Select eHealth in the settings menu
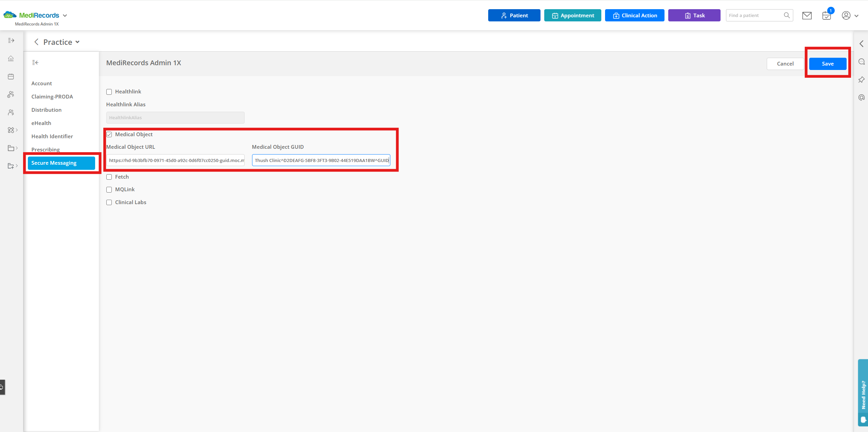 pos(41,123)
